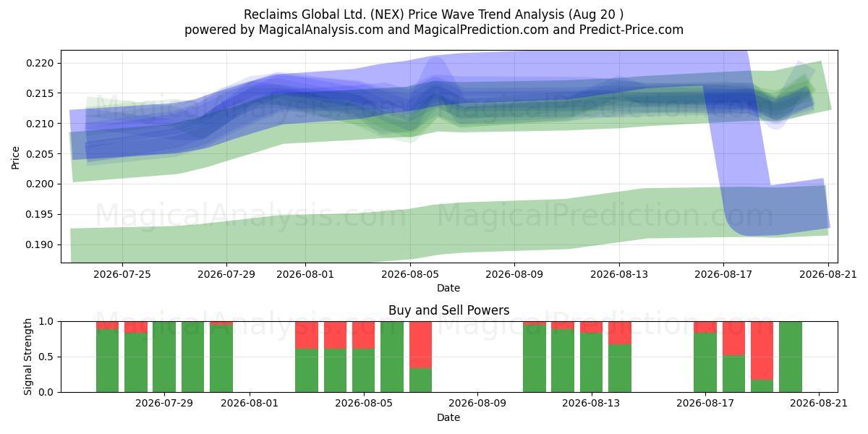Click 2026-08-17 tick under Buy and Sell Powers
The height and width of the screenshot is (434, 868).
coord(705,404)
